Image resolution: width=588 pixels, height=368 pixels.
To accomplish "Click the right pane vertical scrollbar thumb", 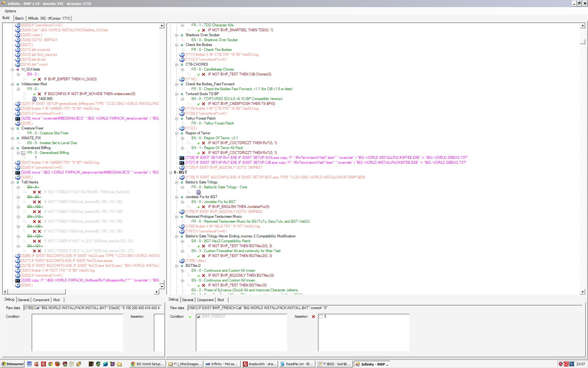I will tap(582, 41).
